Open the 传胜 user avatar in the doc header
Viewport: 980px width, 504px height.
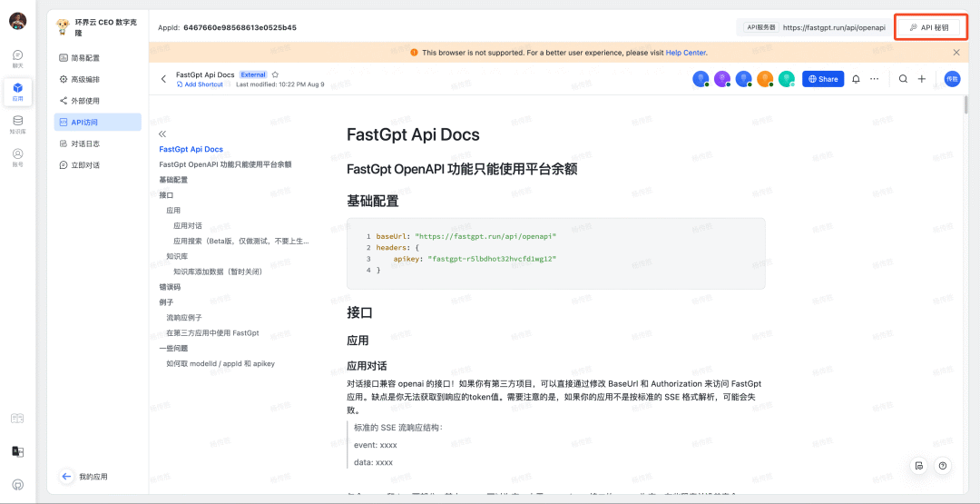[x=952, y=79]
